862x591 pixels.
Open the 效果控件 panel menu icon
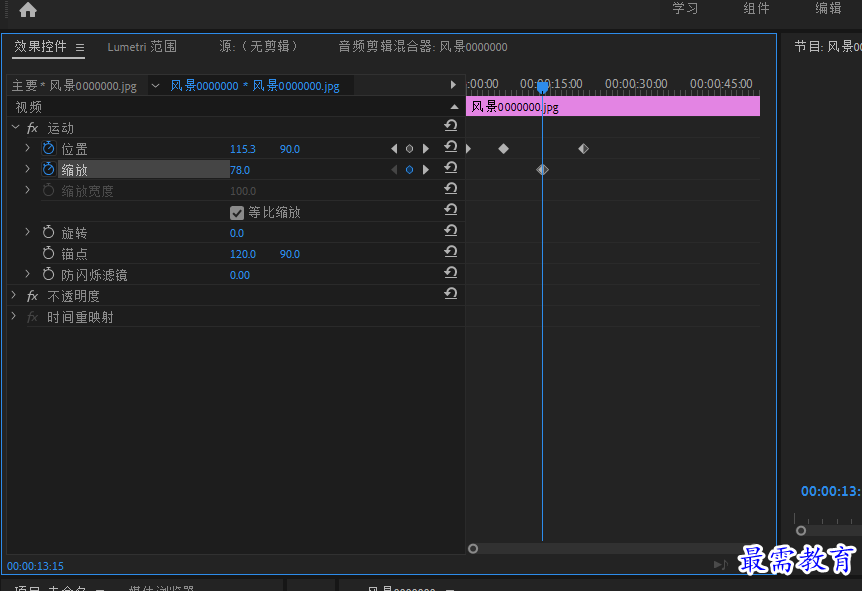click(x=80, y=47)
